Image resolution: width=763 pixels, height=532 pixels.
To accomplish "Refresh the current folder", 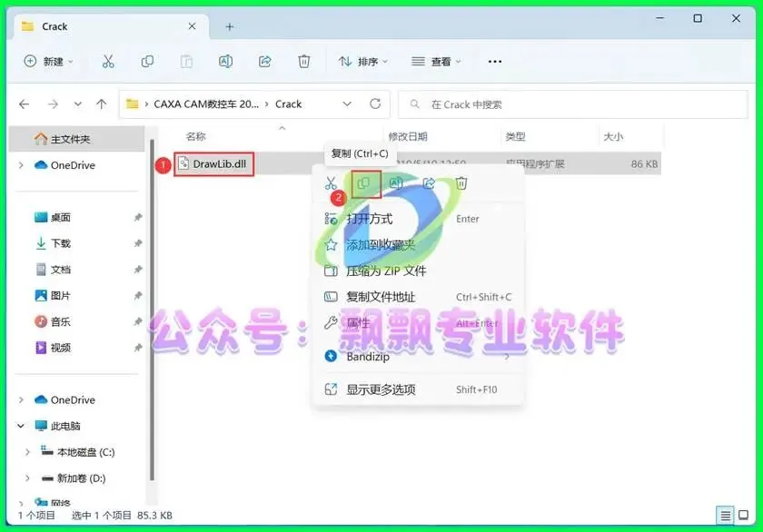I will tap(375, 104).
